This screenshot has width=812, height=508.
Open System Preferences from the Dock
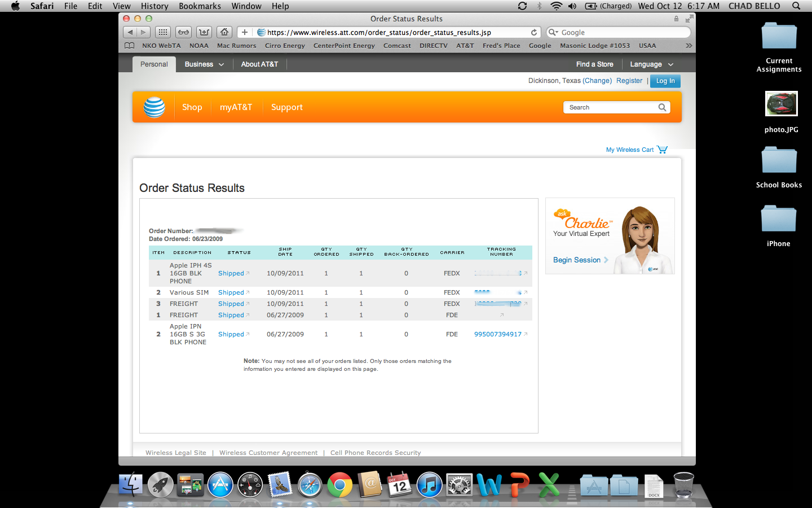coord(460,485)
